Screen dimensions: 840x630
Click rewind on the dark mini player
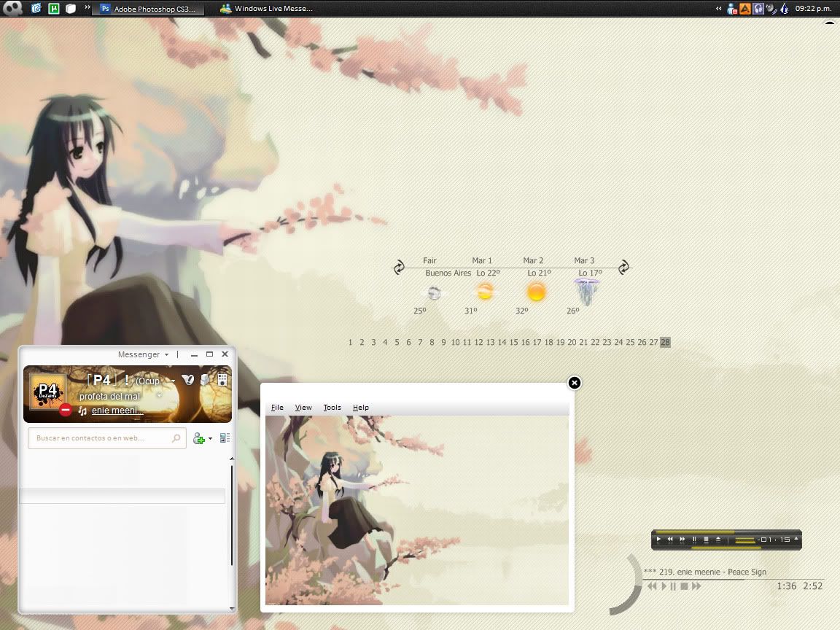670,540
